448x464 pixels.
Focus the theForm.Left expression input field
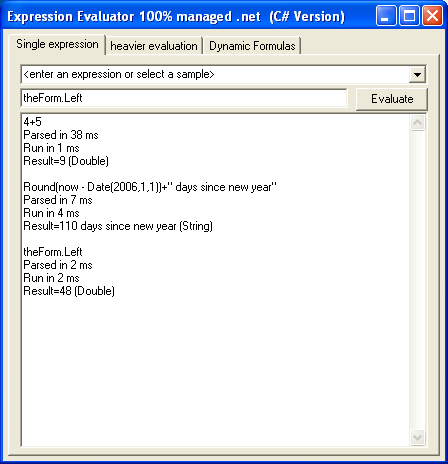(184, 98)
